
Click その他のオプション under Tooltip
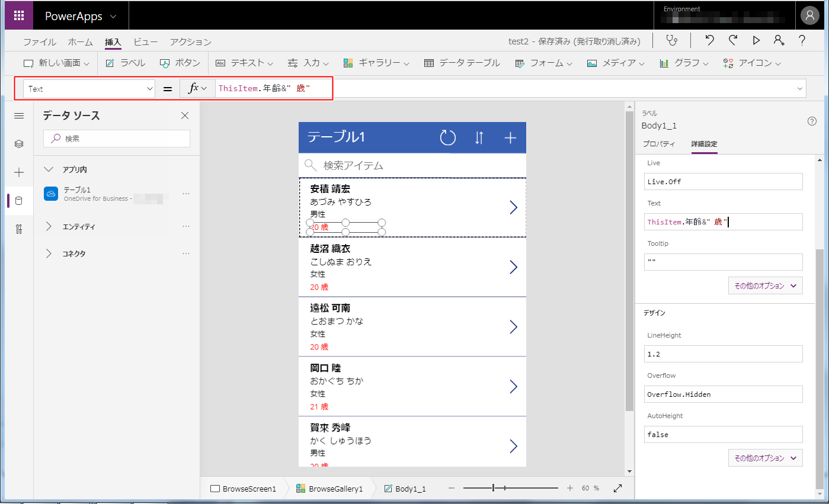click(x=766, y=285)
